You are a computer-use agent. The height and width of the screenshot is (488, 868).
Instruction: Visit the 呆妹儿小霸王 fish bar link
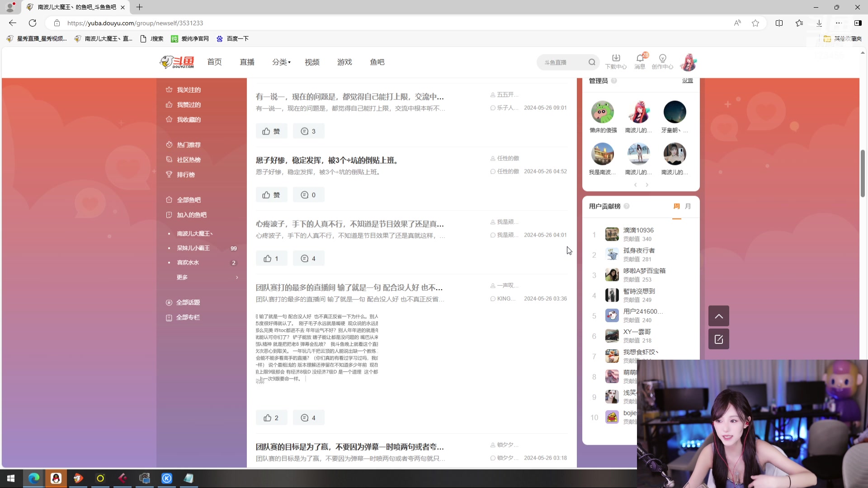click(x=192, y=248)
